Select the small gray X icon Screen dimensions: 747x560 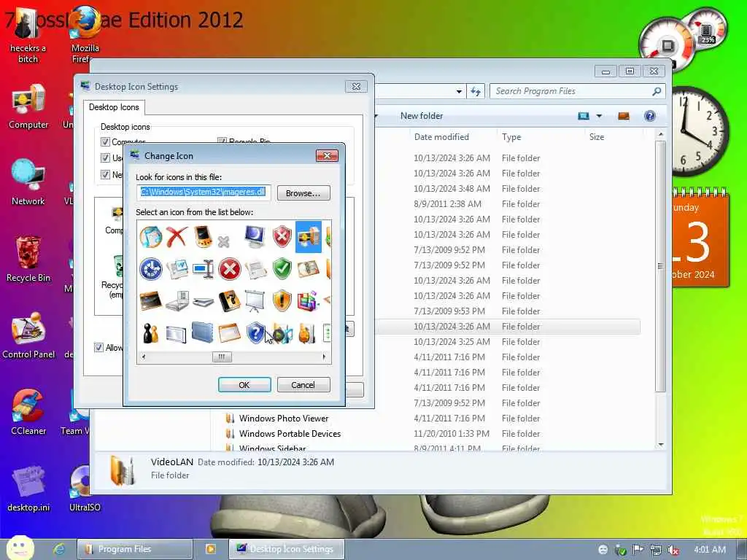coord(223,241)
